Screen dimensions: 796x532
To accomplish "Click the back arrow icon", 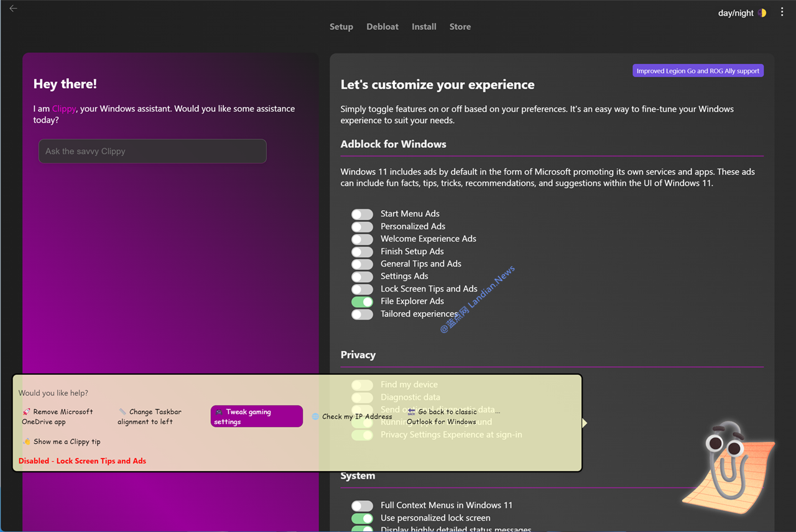I will pos(13,9).
